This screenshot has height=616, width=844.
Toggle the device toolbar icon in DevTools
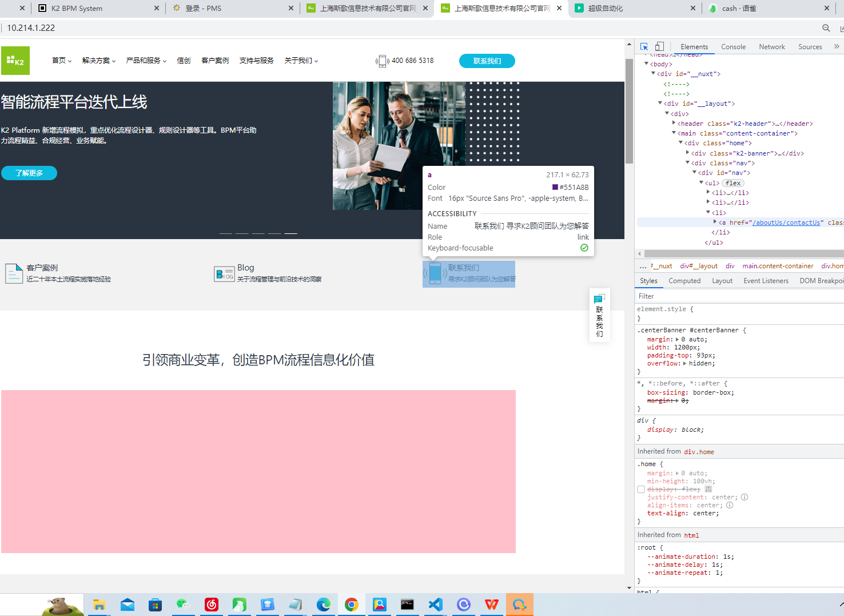659,47
